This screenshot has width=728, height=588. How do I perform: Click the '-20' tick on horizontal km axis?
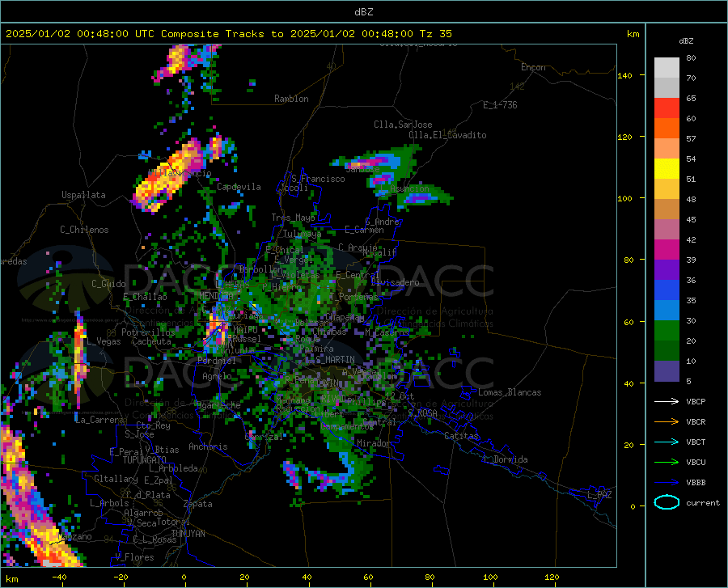click(x=121, y=577)
